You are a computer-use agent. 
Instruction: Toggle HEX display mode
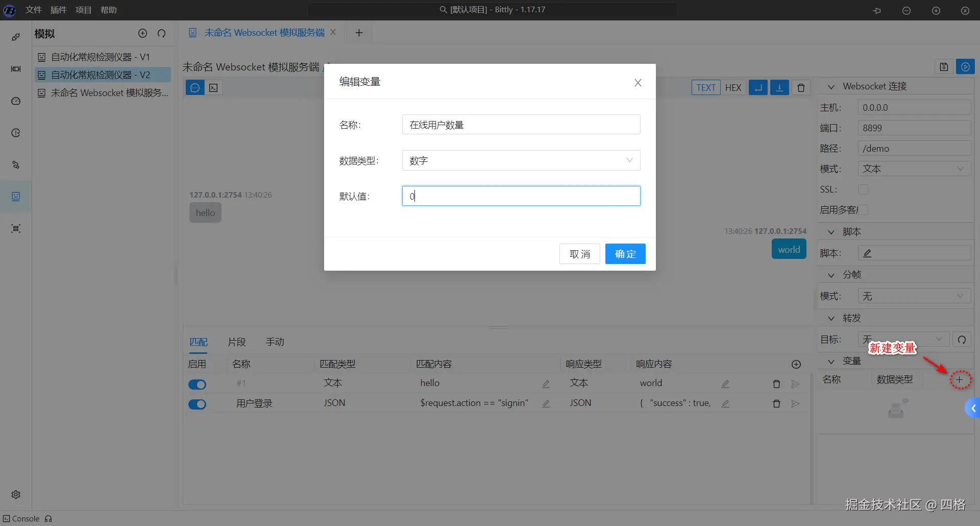coord(733,88)
